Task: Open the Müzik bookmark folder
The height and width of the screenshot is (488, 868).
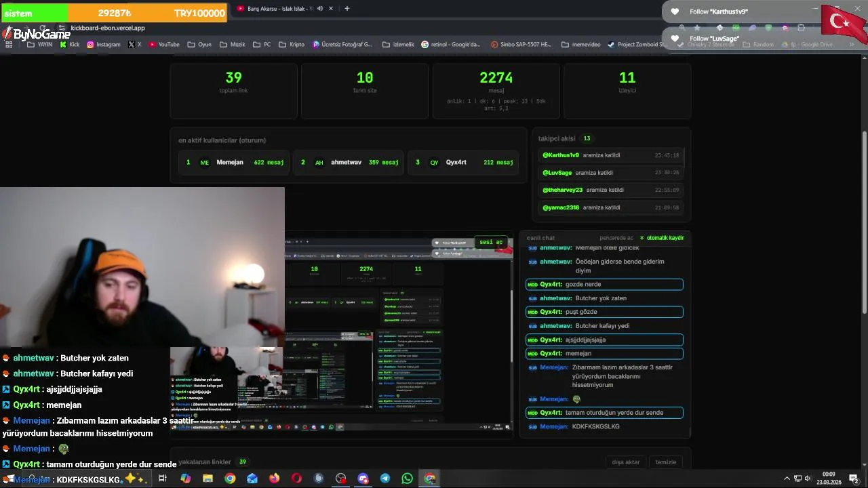Action: [232, 45]
